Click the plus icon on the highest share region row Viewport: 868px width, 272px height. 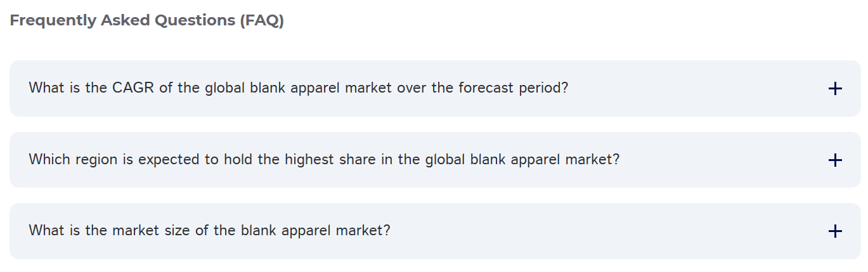click(x=835, y=160)
